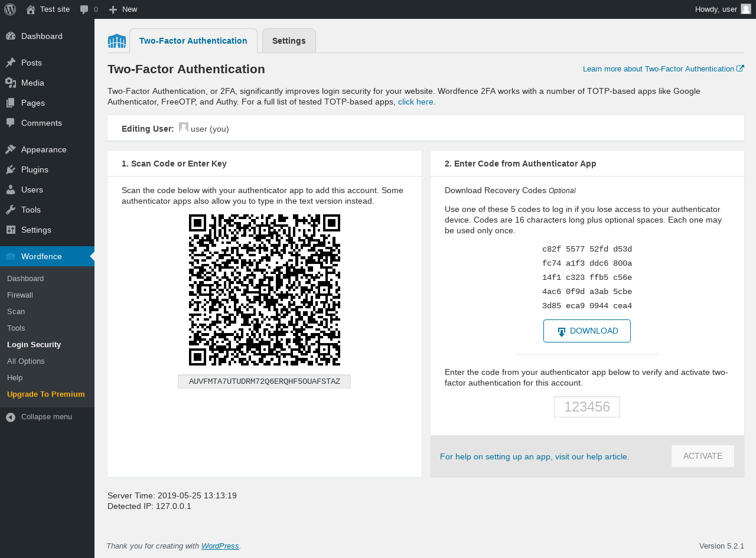Open the Users menu label
Viewport: 756px width, 558px height.
(x=32, y=190)
